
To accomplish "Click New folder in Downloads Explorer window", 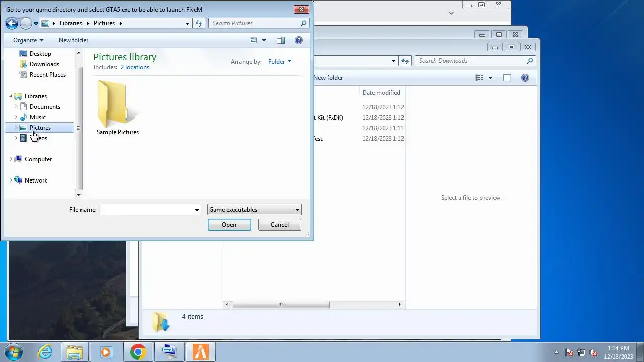I will [x=328, y=78].
